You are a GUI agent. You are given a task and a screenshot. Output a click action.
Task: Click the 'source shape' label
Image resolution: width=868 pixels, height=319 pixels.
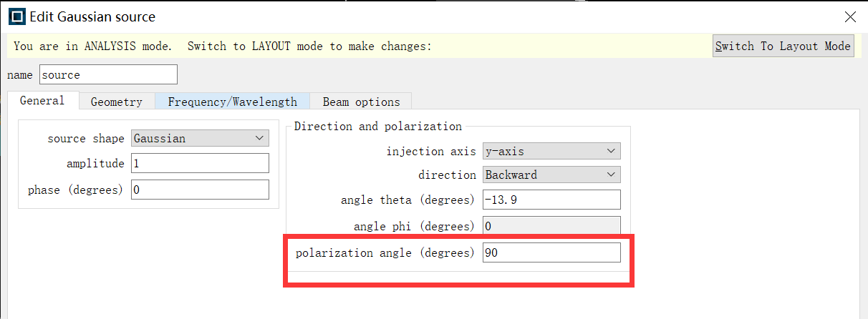86,139
